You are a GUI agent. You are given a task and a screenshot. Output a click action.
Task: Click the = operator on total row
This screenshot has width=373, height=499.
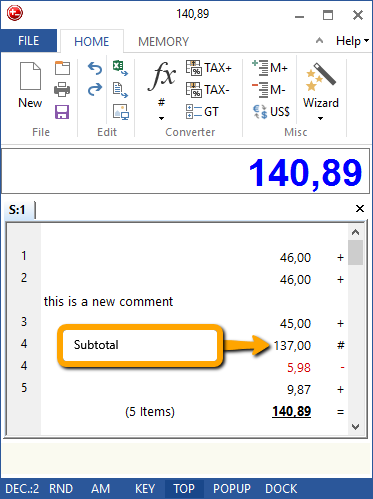[x=340, y=412]
